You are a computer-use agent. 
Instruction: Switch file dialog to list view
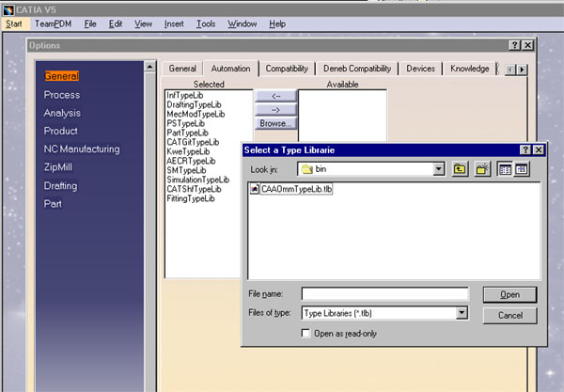pyautogui.click(x=505, y=169)
